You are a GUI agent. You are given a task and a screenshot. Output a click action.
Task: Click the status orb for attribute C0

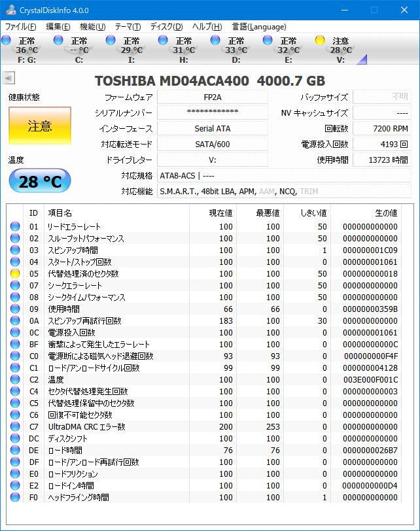[15, 356]
